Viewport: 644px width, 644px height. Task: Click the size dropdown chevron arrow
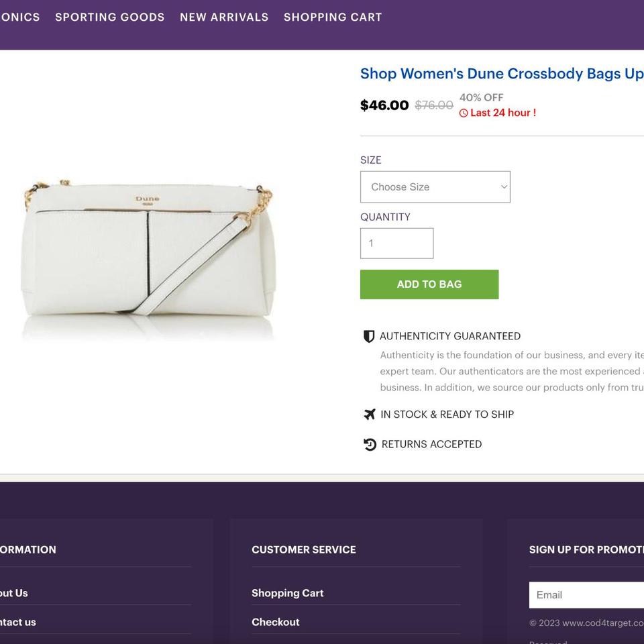pos(504,187)
